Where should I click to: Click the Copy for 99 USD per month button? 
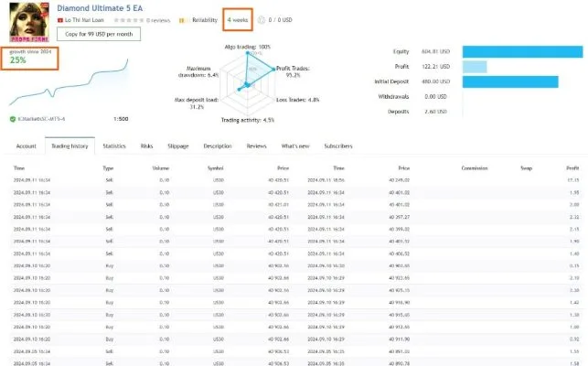click(x=99, y=34)
